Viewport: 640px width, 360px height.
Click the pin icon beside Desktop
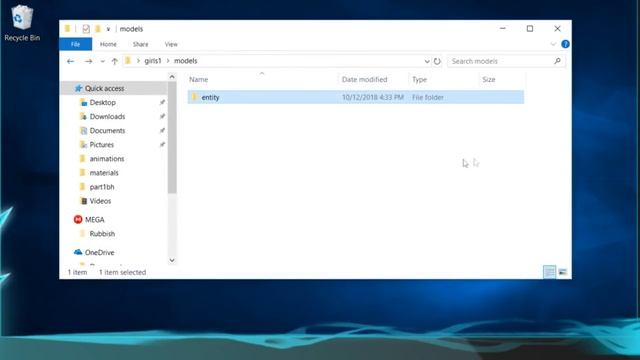tap(162, 102)
